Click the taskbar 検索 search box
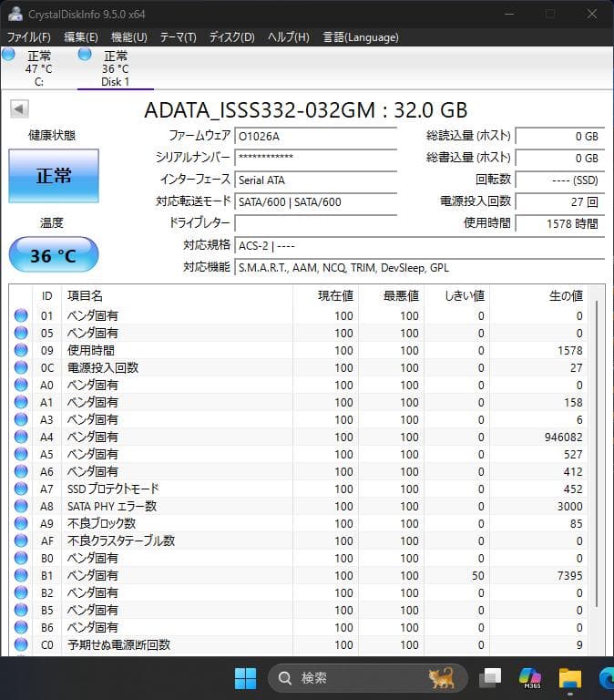This screenshot has width=614, height=700. click(x=367, y=678)
